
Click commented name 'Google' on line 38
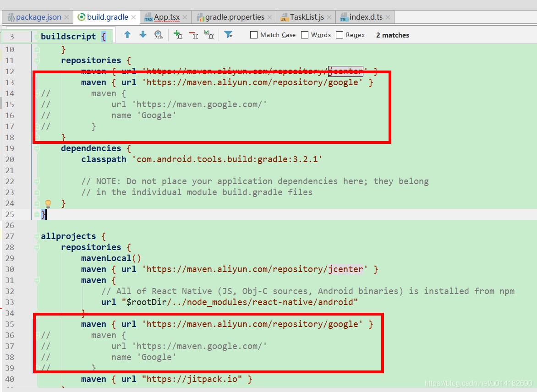click(143, 357)
